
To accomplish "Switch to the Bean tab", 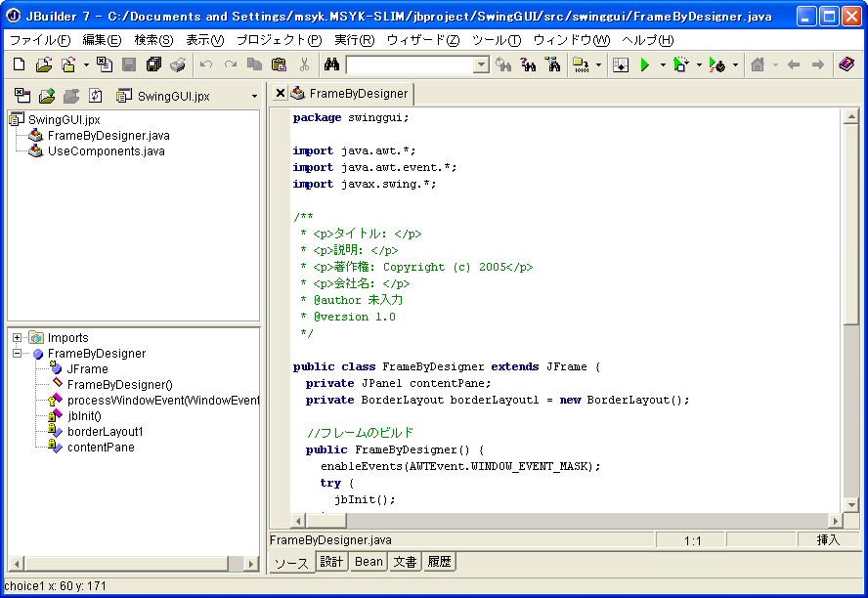I will click(x=369, y=562).
